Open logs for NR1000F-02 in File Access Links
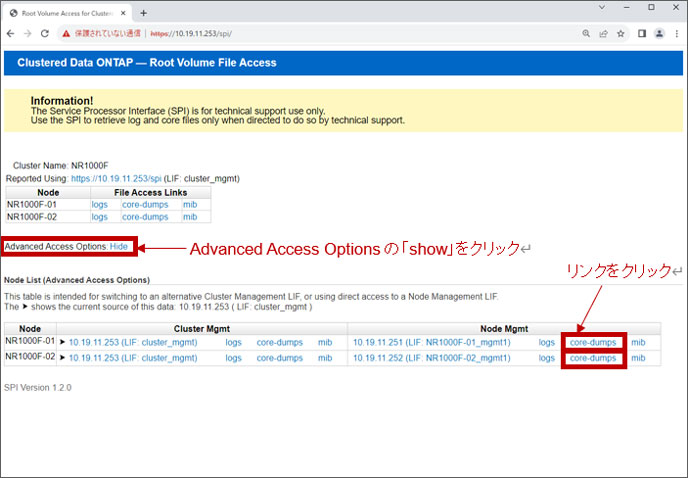Viewport: 688px width, 478px height. [x=100, y=217]
